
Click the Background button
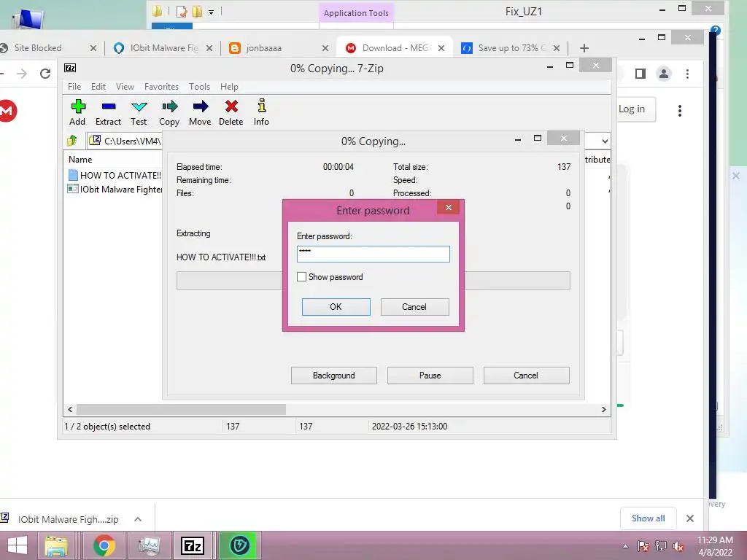coord(334,376)
